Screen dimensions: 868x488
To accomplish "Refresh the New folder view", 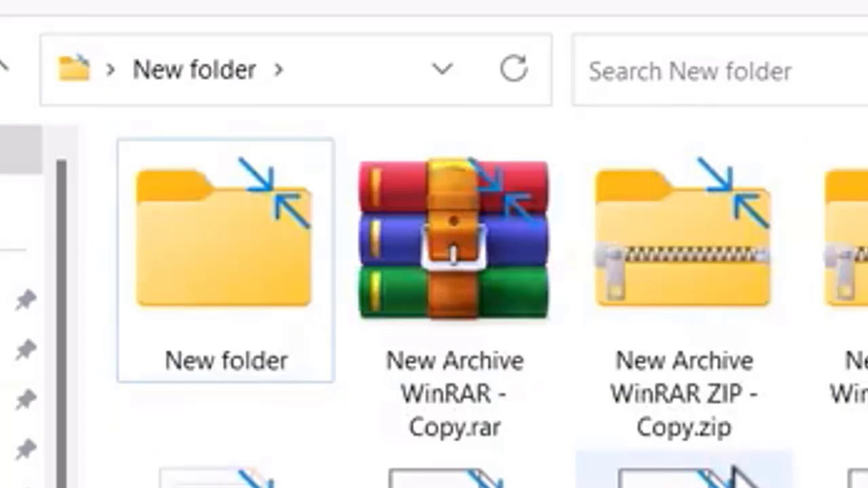I will click(x=513, y=69).
